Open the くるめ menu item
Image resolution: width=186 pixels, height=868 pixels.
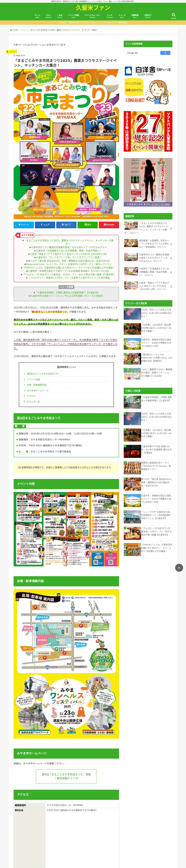60,16
